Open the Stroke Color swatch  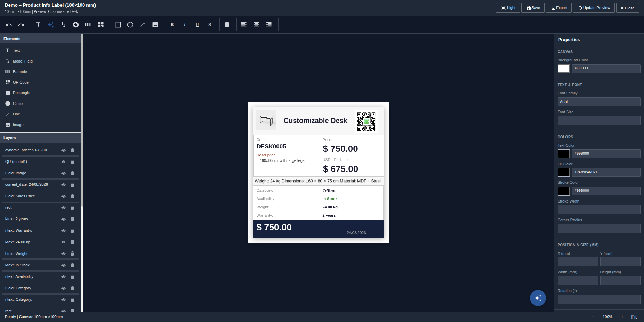pyautogui.click(x=564, y=191)
